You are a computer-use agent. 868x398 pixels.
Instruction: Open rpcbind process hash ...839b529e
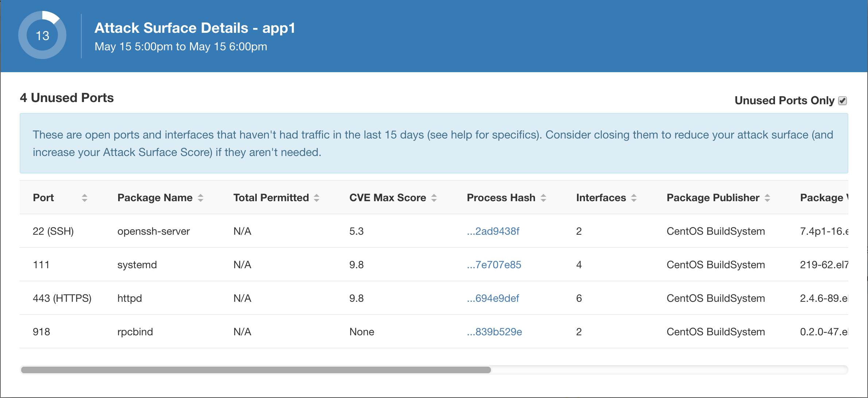coord(494,332)
